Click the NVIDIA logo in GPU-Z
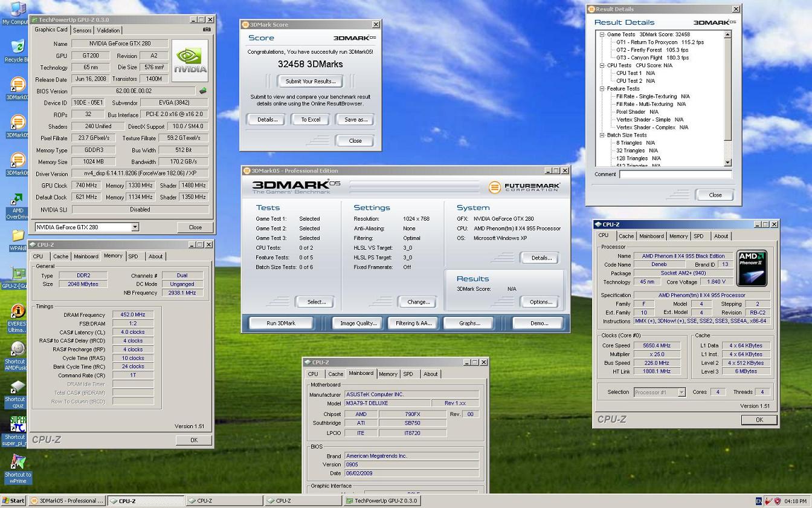This screenshot has height=508, width=812. click(x=190, y=60)
